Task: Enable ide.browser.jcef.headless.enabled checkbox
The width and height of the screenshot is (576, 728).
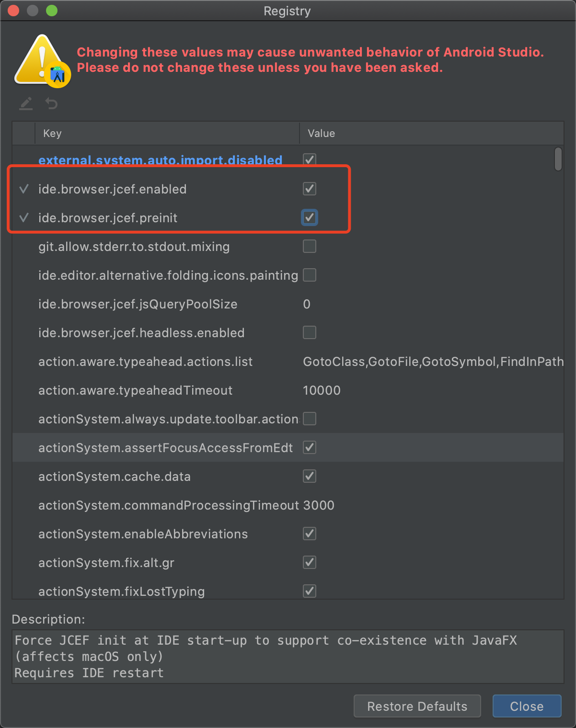Action: (310, 332)
